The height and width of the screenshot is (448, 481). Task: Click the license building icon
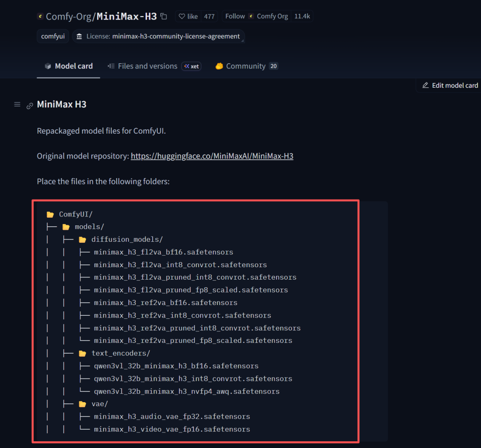click(x=79, y=37)
